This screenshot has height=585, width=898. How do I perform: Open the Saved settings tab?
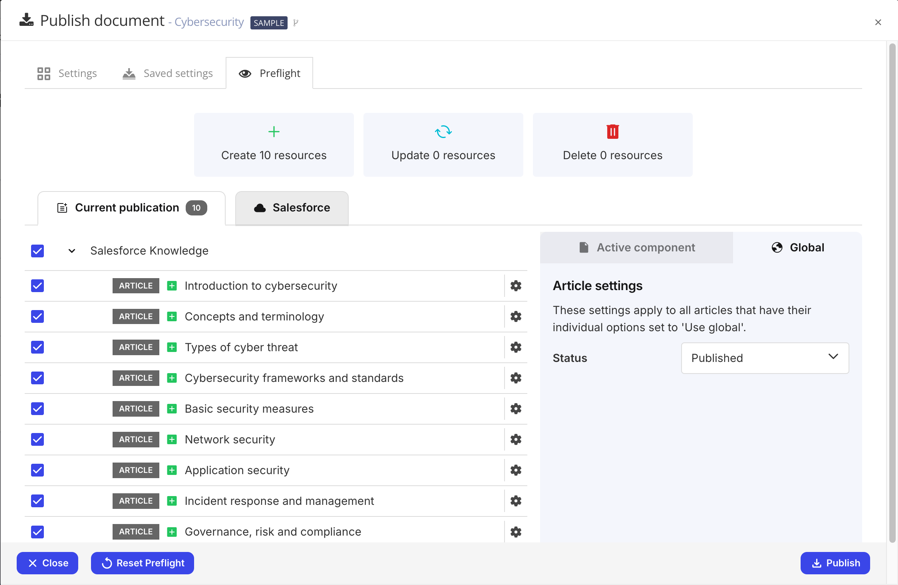[x=167, y=72]
